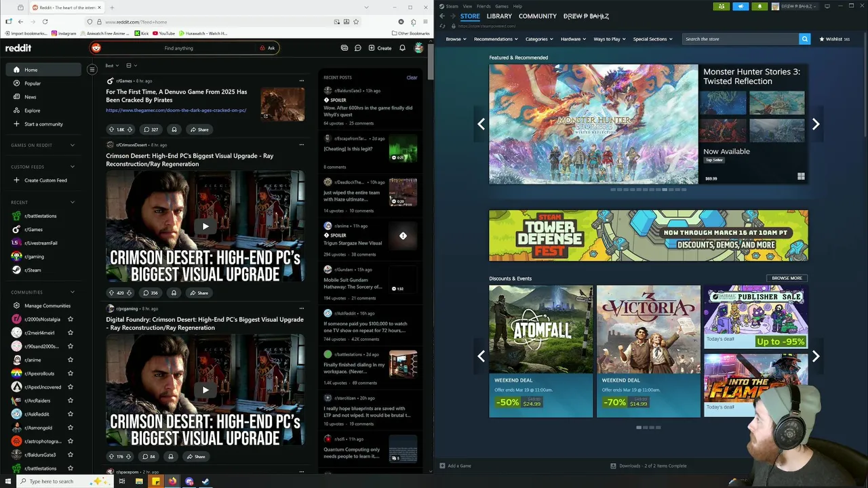Go back in Firefox browser

coord(20,22)
